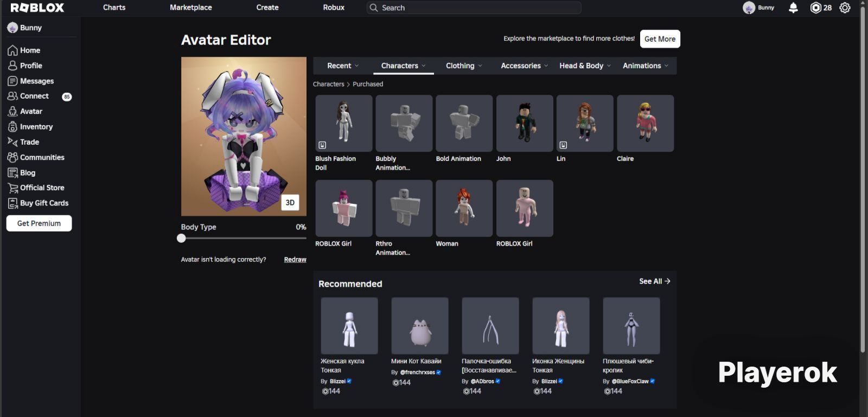Open the Иконка Женщины Тонкая recommended item
The image size is (868, 417).
(x=561, y=326)
